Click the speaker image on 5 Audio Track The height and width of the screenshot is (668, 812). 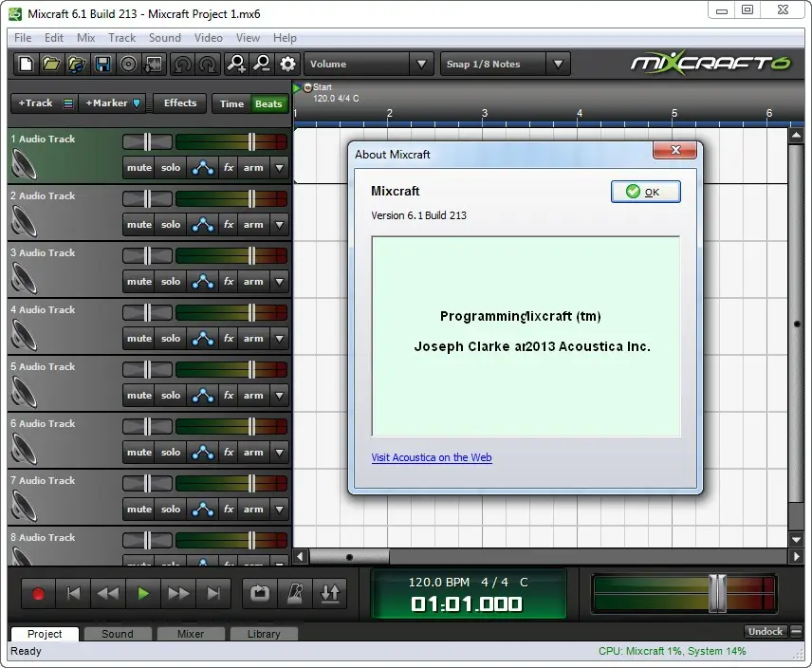click(24, 392)
